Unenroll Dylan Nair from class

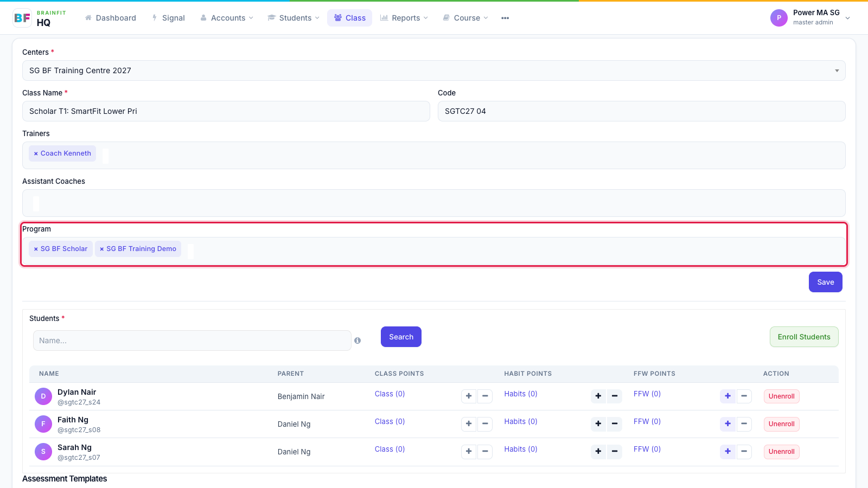pos(781,396)
